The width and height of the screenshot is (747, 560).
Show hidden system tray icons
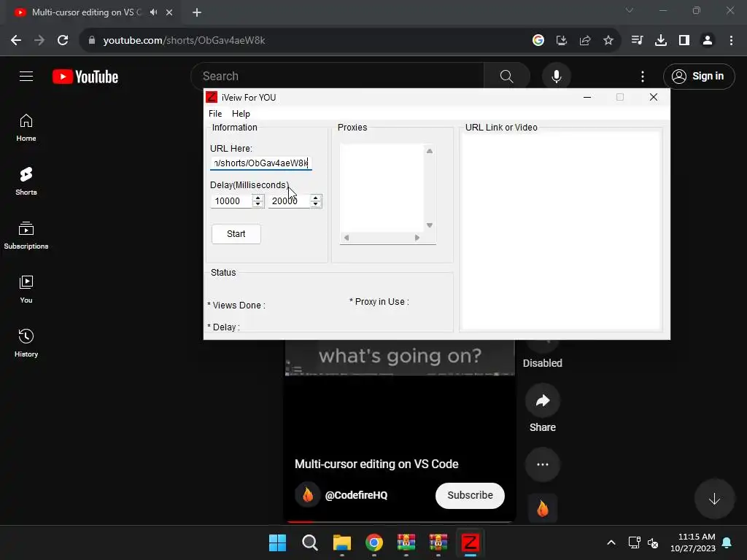[611, 542]
